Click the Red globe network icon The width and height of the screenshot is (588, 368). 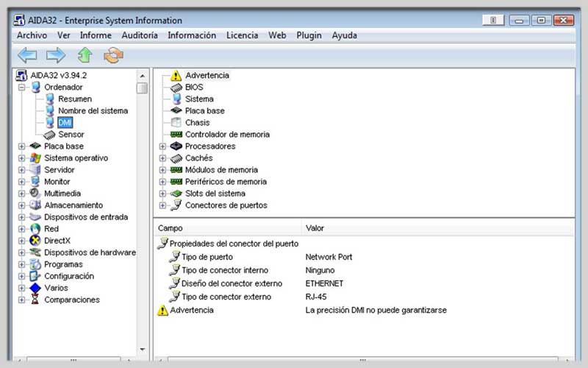coord(35,229)
